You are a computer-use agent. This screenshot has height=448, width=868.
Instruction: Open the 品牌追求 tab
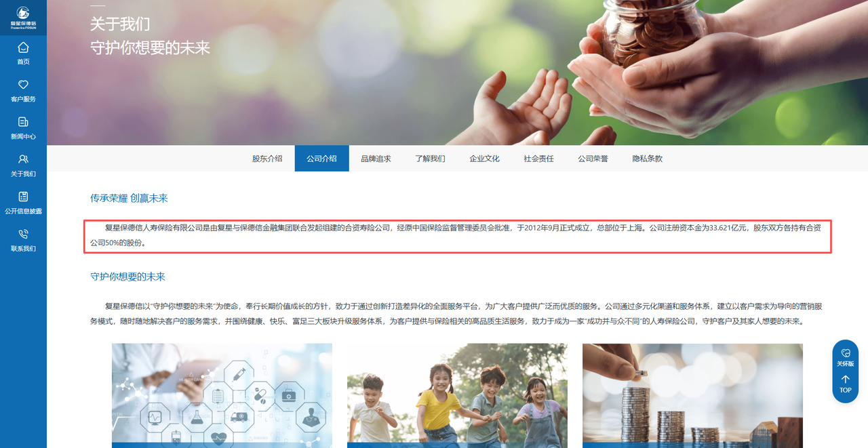coord(376,159)
